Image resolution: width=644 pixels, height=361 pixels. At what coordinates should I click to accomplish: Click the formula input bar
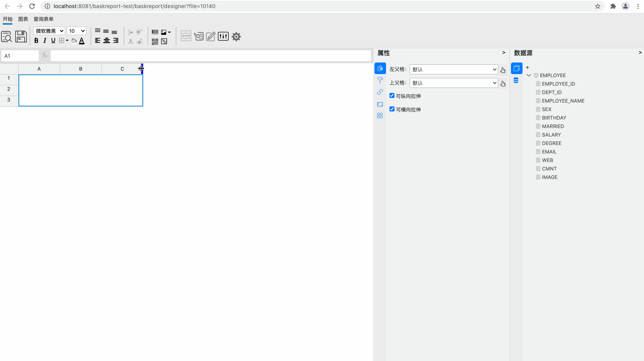(211, 56)
